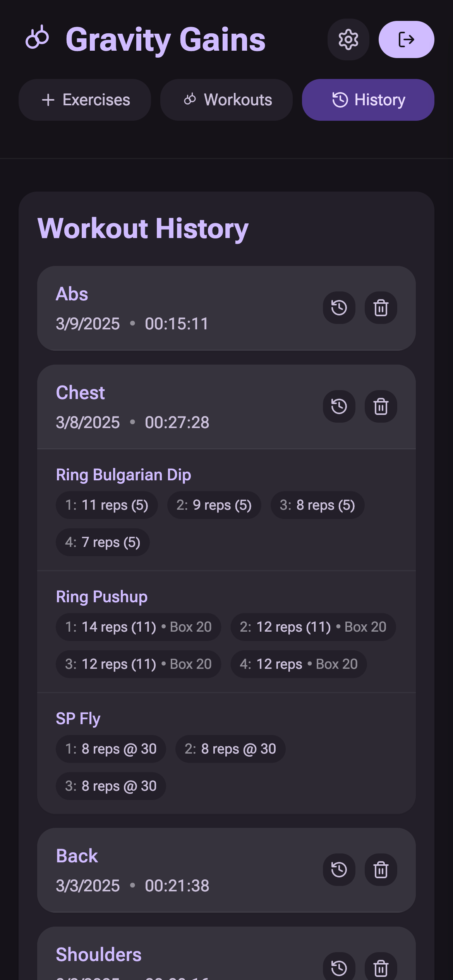
Task: Delete the Shoulders workout with trash icon
Action: (380, 968)
